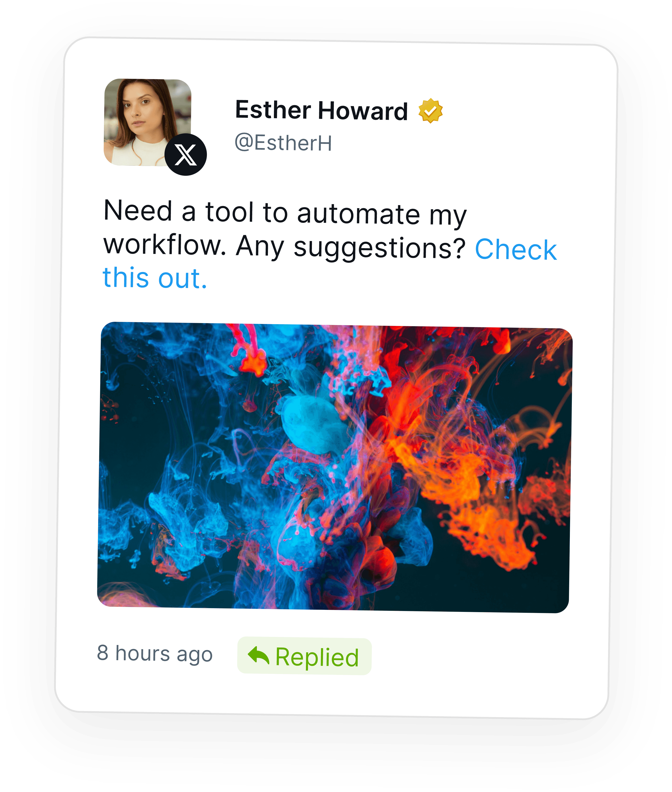Click the green reply arrow icon
The width and height of the screenshot is (672, 792).
coord(259,656)
